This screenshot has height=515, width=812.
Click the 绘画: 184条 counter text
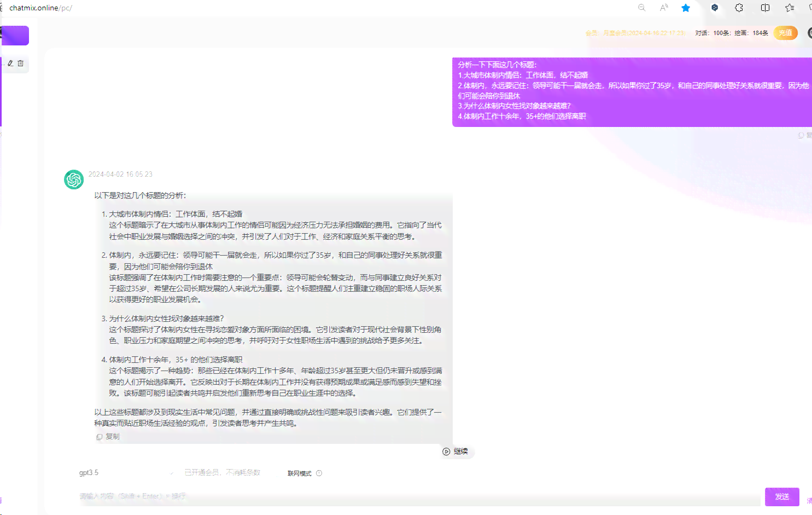point(751,33)
